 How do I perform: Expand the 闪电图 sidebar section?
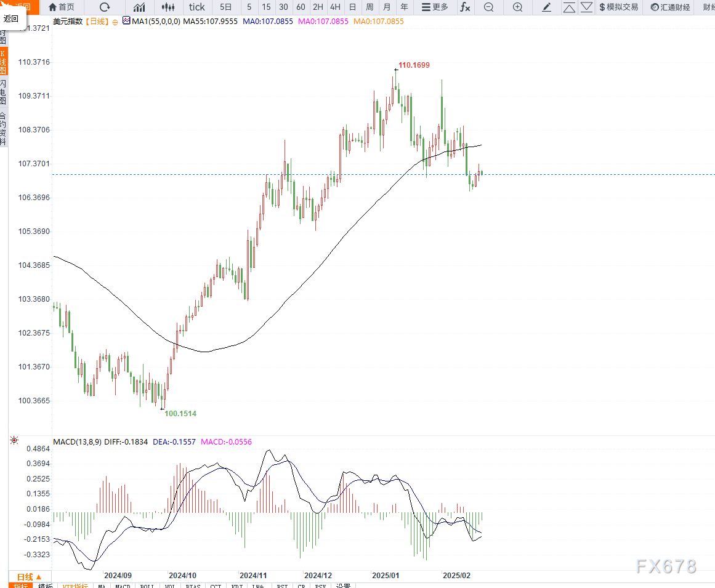(x=4, y=91)
